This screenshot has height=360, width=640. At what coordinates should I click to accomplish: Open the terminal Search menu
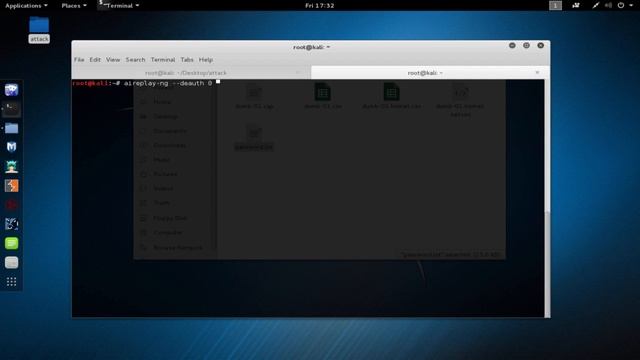click(x=135, y=60)
